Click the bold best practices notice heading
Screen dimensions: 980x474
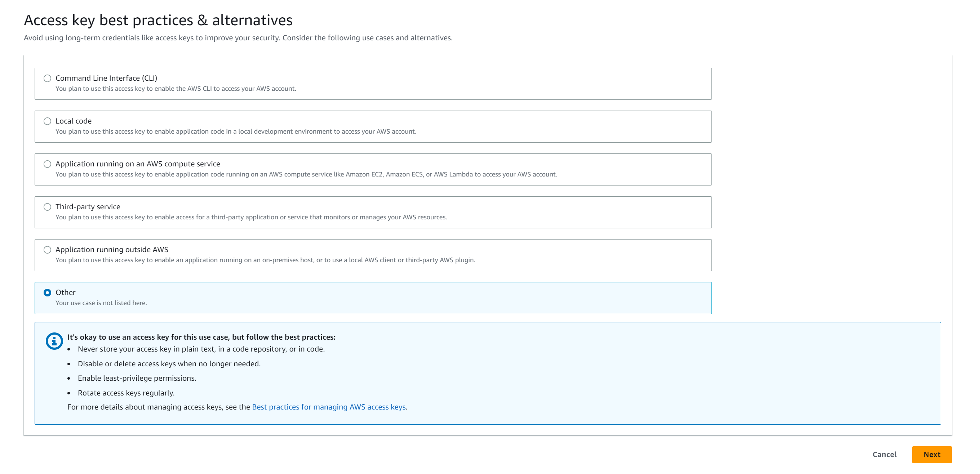coord(201,337)
